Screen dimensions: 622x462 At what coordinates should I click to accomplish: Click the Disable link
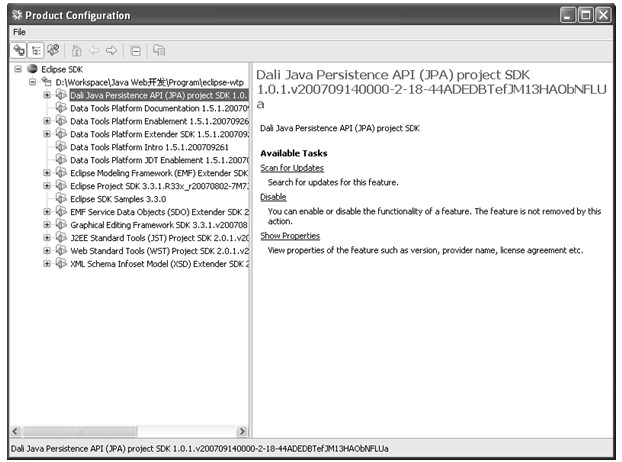[x=273, y=197]
